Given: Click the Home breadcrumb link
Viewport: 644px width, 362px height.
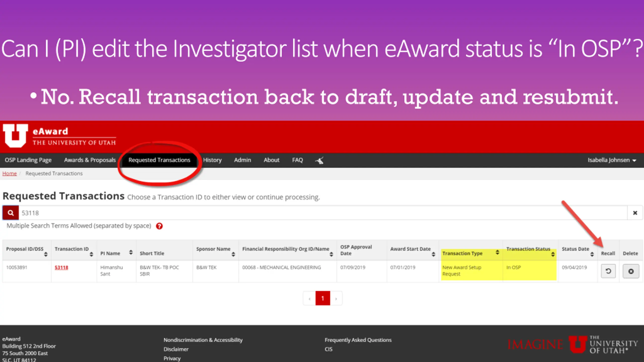Looking at the screenshot, I should coord(10,173).
